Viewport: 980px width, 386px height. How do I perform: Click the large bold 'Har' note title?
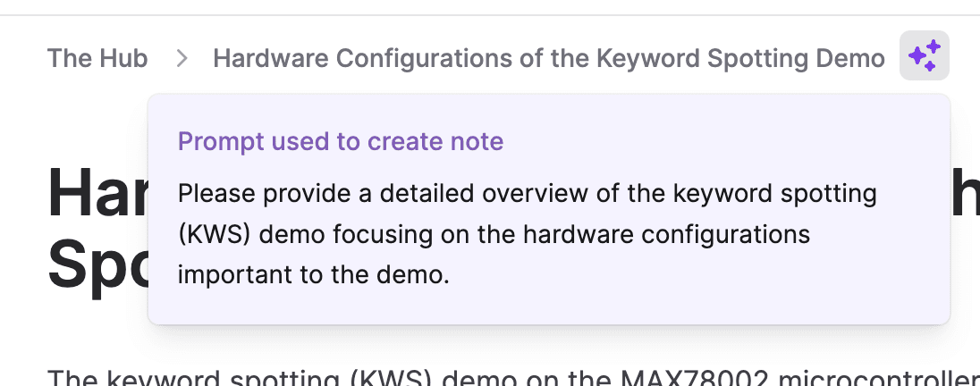(97, 192)
